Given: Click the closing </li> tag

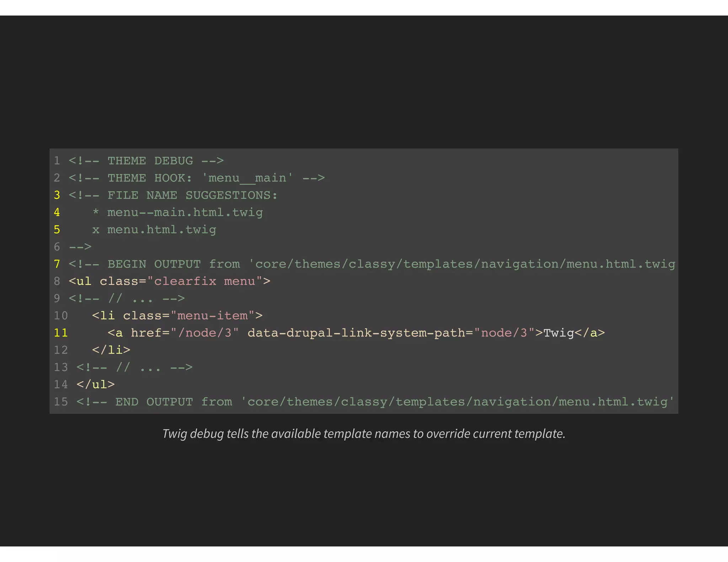Looking at the screenshot, I should (x=111, y=350).
